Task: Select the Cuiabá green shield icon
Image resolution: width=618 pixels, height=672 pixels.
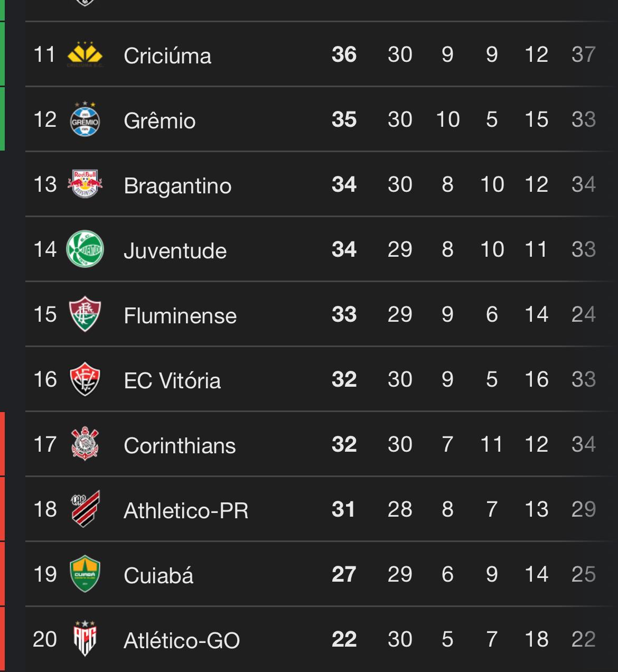Action: pos(85,574)
